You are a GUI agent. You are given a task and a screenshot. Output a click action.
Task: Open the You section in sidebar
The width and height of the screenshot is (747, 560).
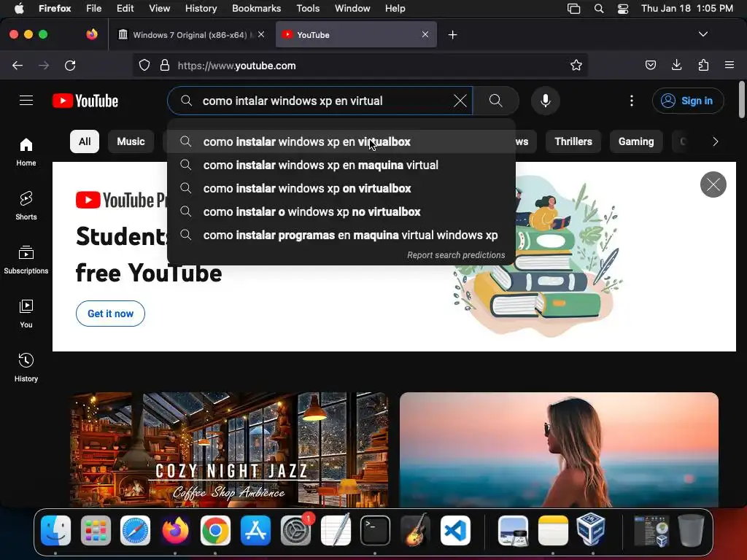pos(26,314)
